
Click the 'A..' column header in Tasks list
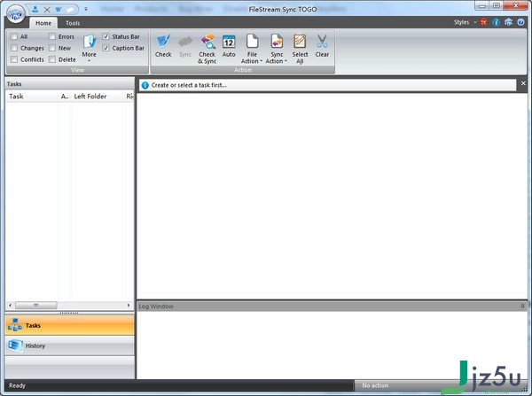(65, 97)
